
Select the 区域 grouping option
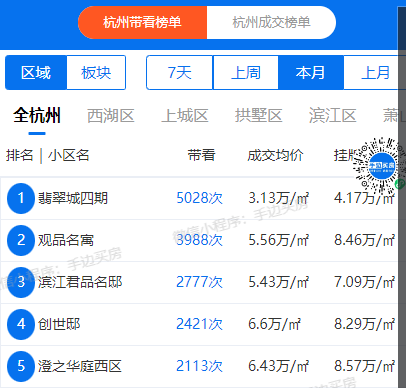click(x=36, y=73)
